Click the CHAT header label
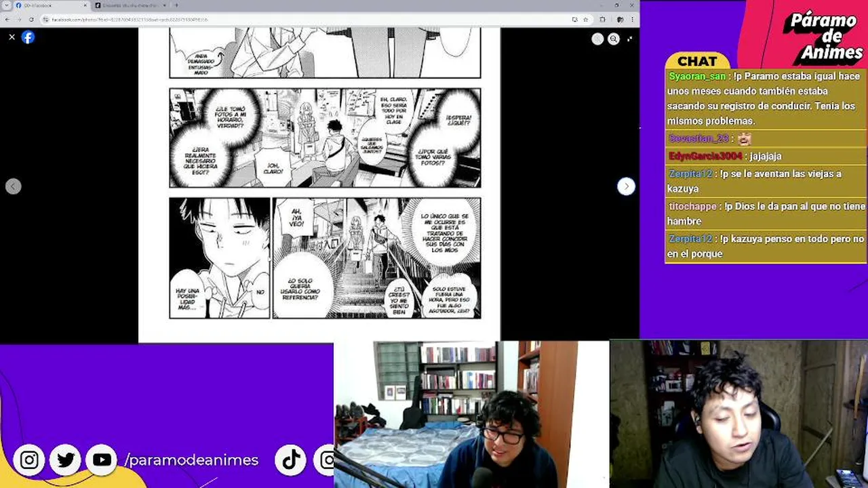This screenshot has width=868, height=488. (x=697, y=62)
